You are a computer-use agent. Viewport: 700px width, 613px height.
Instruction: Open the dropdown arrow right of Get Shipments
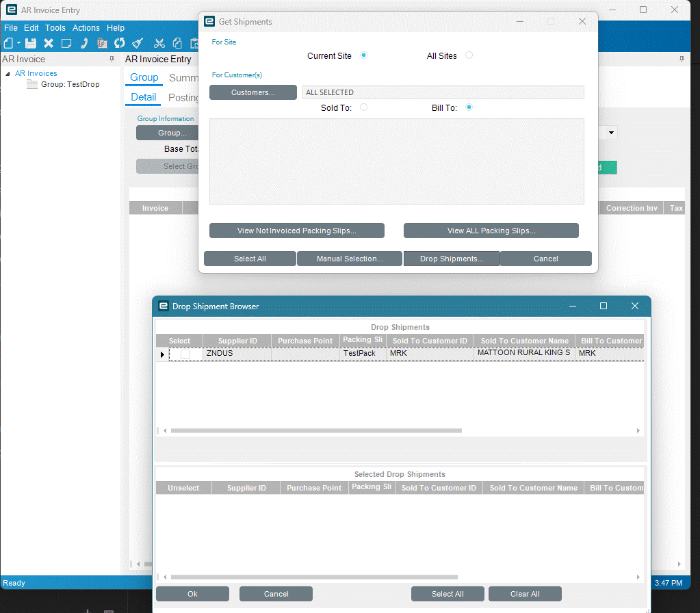click(611, 133)
